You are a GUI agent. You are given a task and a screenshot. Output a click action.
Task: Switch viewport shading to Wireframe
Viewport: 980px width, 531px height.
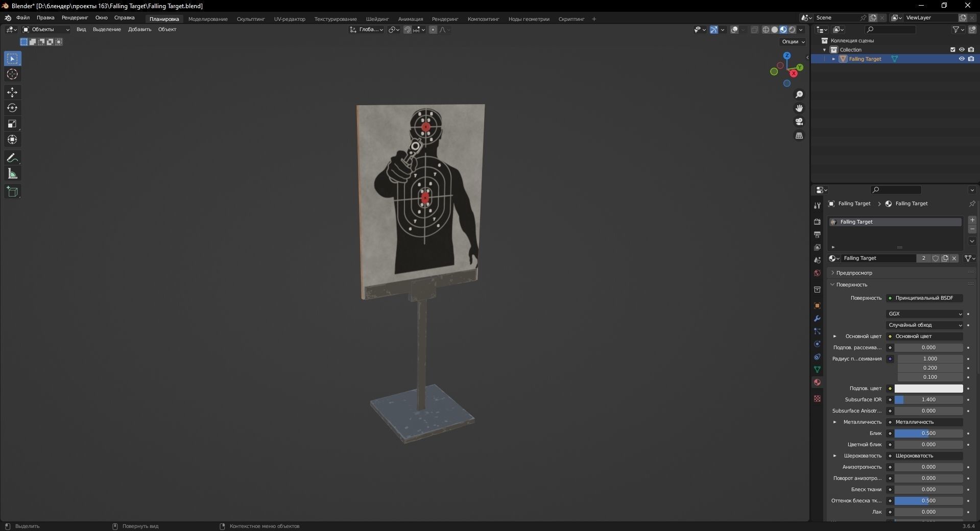(x=766, y=30)
